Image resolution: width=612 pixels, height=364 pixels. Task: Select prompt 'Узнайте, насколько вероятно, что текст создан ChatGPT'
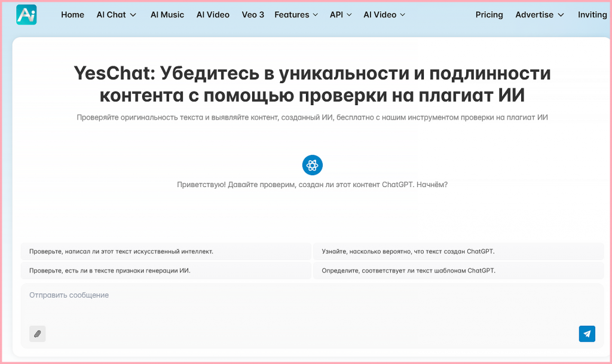(x=458, y=252)
